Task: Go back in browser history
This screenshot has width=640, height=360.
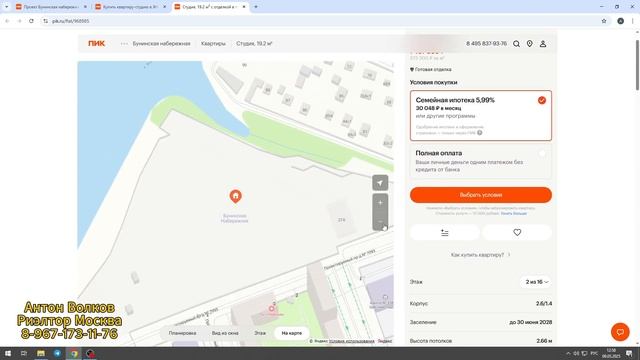Action: coord(7,21)
